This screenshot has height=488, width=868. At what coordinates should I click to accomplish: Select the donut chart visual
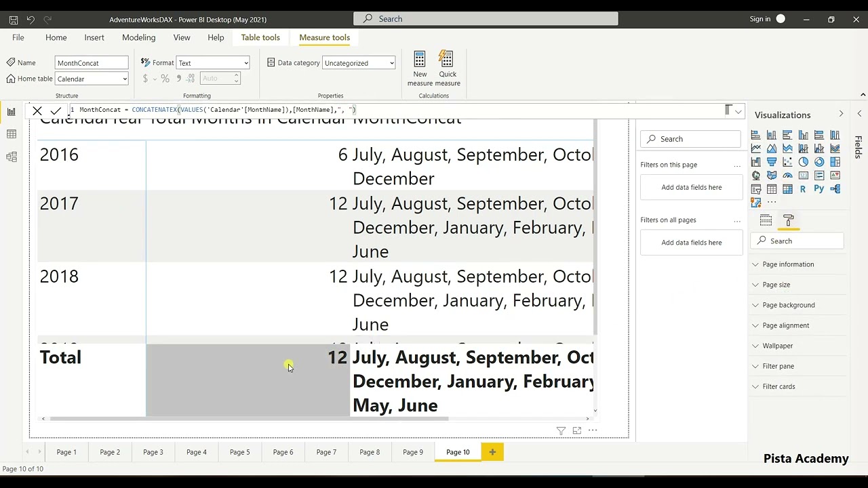(819, 162)
